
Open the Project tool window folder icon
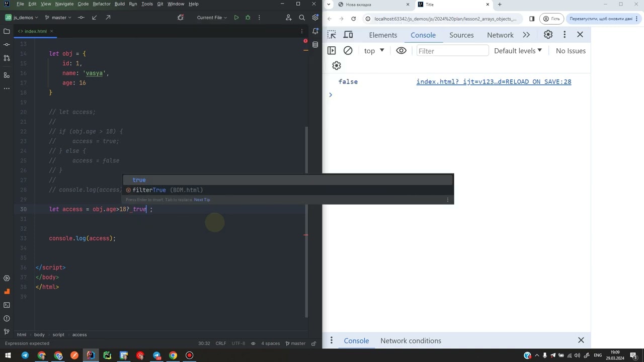(7, 31)
